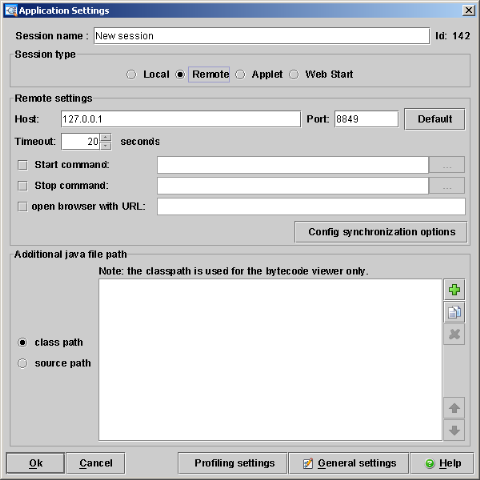
Task: Increase the Timeout with the up spinner
Action: tap(106, 137)
